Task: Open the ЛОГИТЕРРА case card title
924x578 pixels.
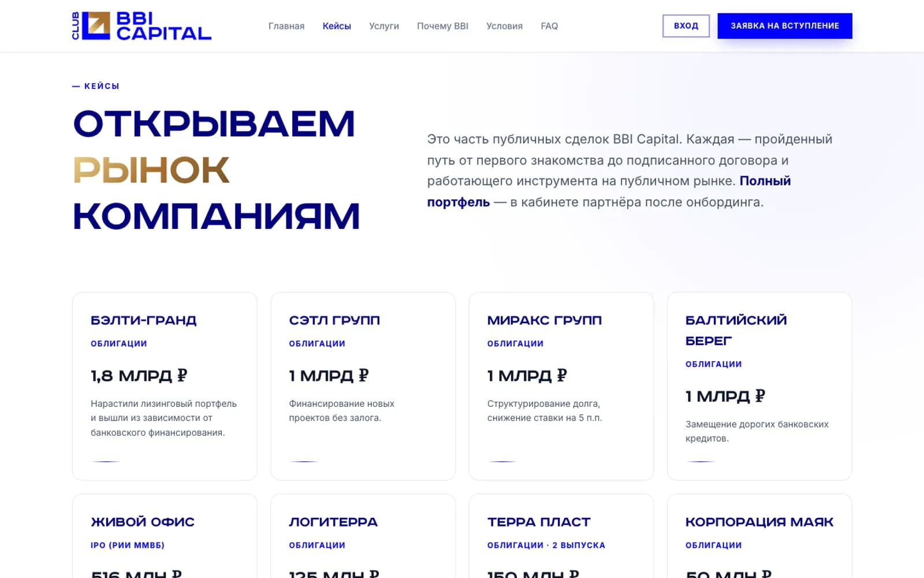Action: pyautogui.click(x=333, y=522)
